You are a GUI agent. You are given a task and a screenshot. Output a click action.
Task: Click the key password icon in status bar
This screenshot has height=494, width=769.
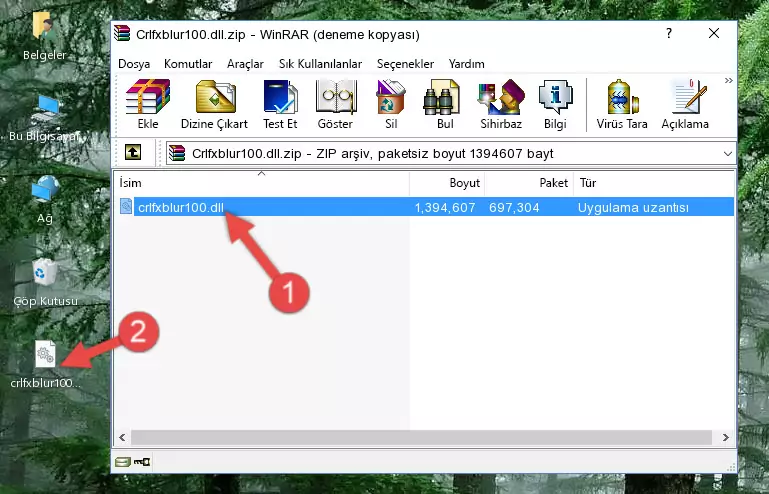pos(142,462)
